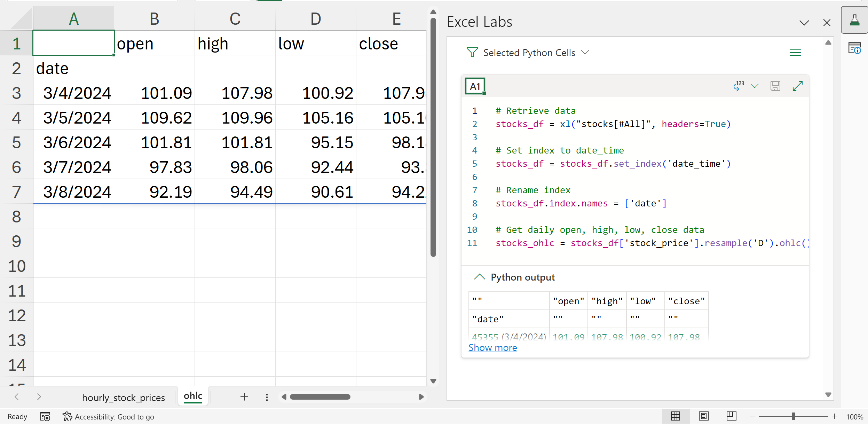Switch to Page Layout view
Viewport: 868px width, 424px height.
pyautogui.click(x=703, y=416)
